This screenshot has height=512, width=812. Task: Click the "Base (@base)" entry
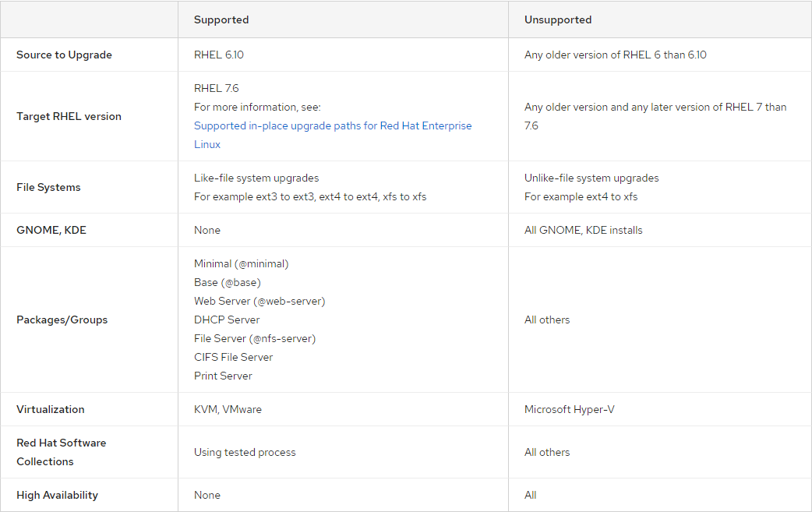pyautogui.click(x=228, y=283)
